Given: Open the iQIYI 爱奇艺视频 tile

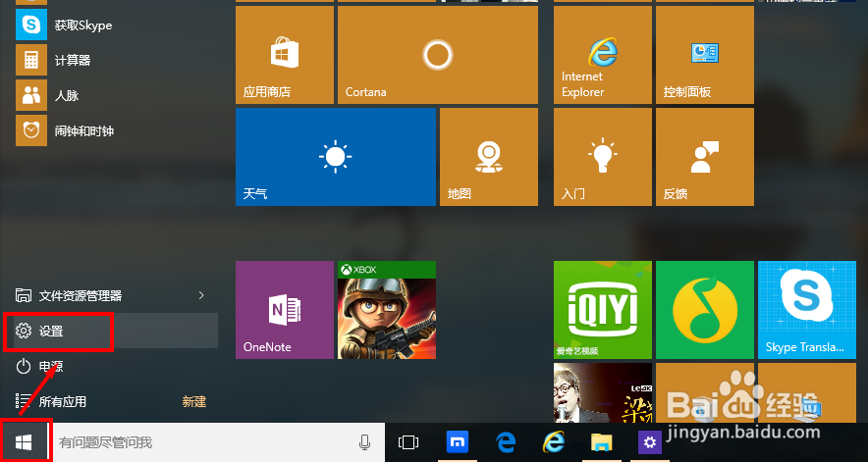Looking at the screenshot, I should coord(603,310).
